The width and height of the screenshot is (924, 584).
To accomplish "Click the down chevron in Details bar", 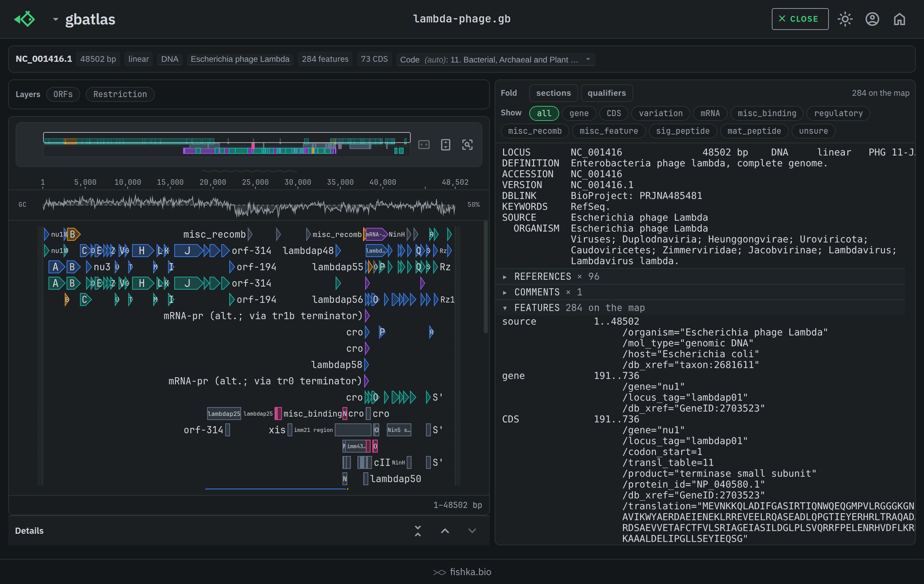I will click(472, 531).
